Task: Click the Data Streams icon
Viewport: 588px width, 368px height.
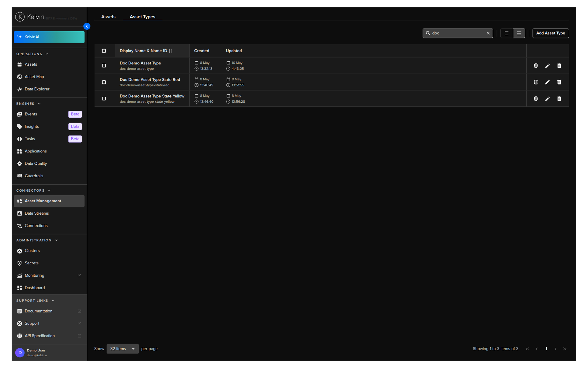Action: click(x=20, y=213)
